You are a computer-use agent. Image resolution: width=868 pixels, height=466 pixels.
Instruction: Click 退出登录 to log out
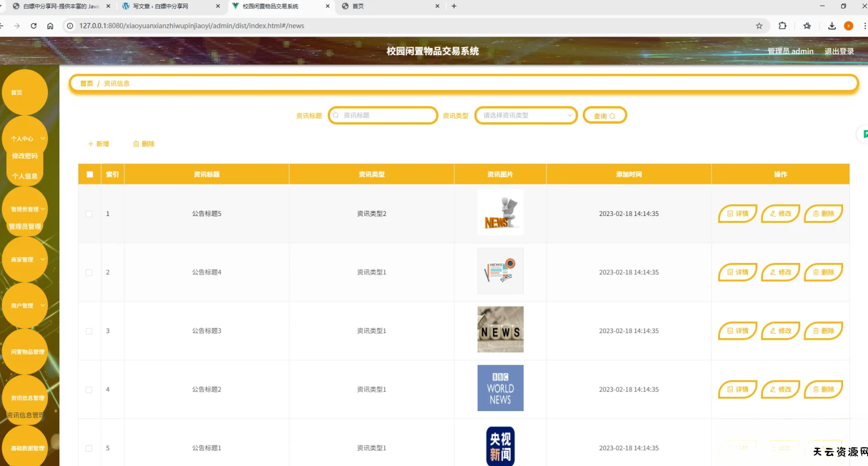[839, 51]
